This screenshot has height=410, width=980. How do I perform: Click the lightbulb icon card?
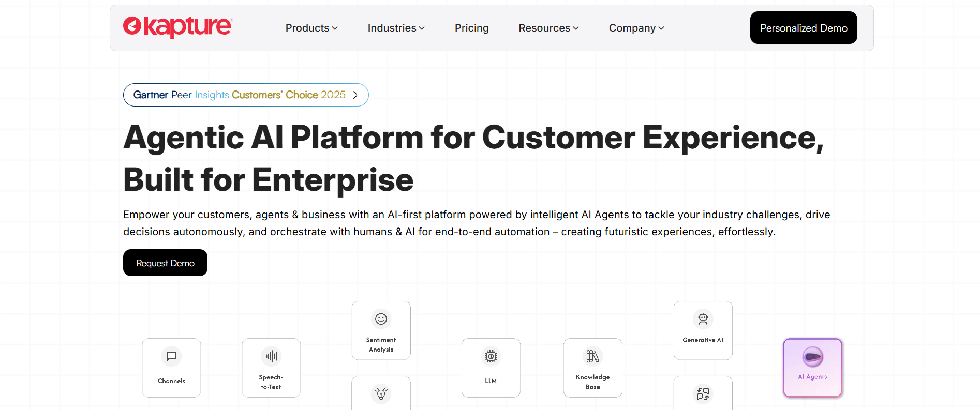381,394
